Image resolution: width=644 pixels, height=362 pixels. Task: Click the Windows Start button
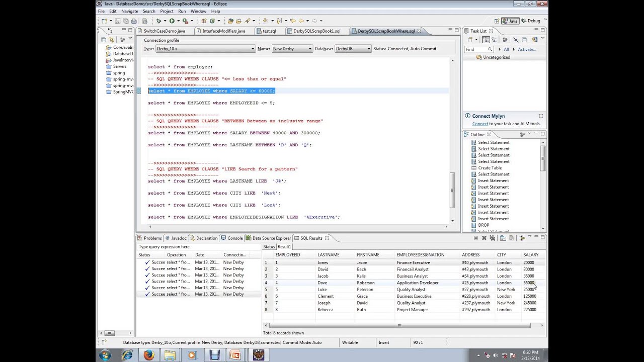105,355
